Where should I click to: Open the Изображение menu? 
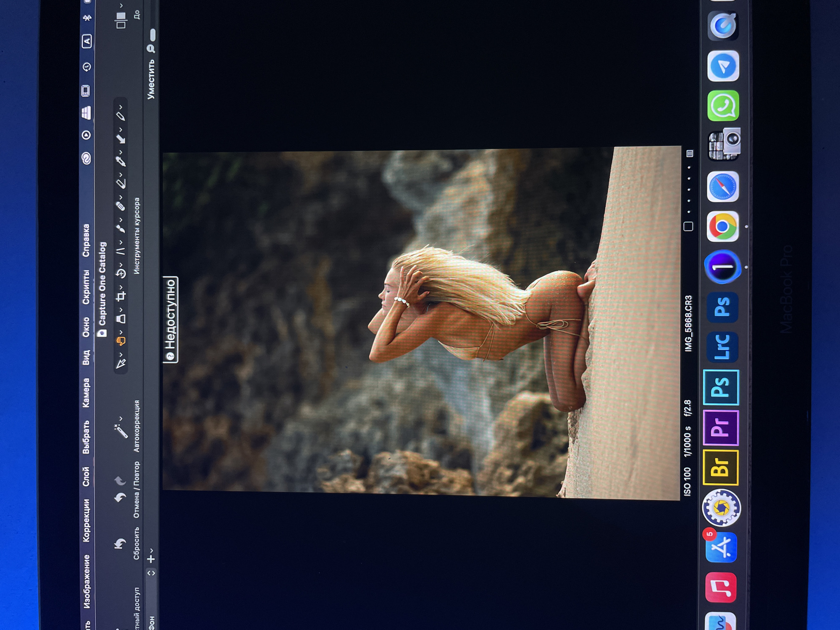pos(87,582)
